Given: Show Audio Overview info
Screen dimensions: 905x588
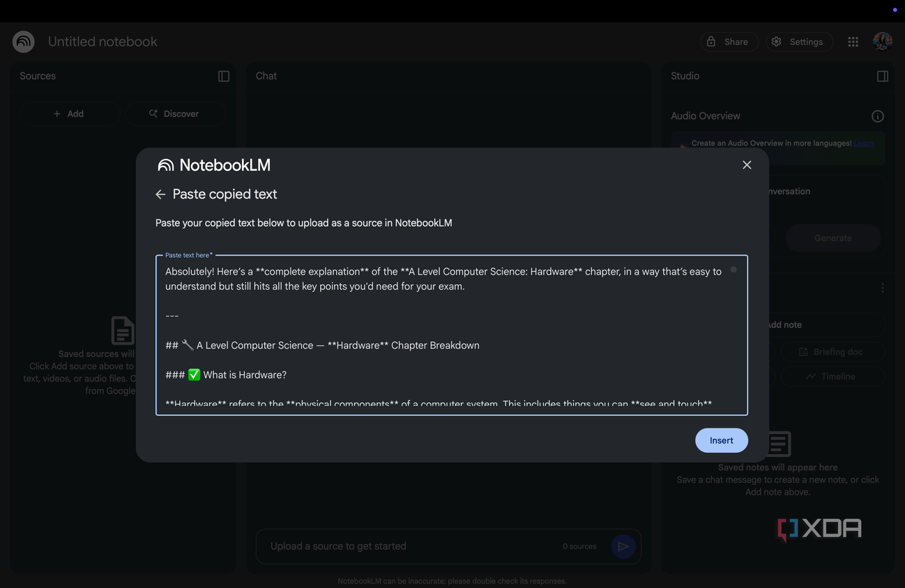Looking at the screenshot, I should 878,116.
